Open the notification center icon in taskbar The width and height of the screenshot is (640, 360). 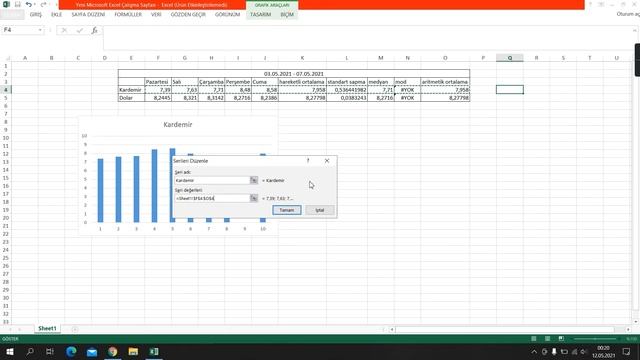tap(627, 351)
